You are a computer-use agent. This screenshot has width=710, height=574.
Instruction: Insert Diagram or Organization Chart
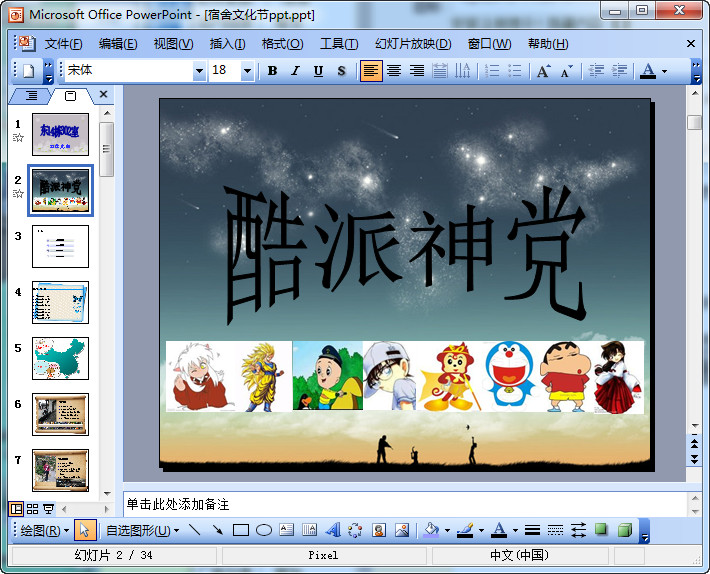click(x=355, y=530)
